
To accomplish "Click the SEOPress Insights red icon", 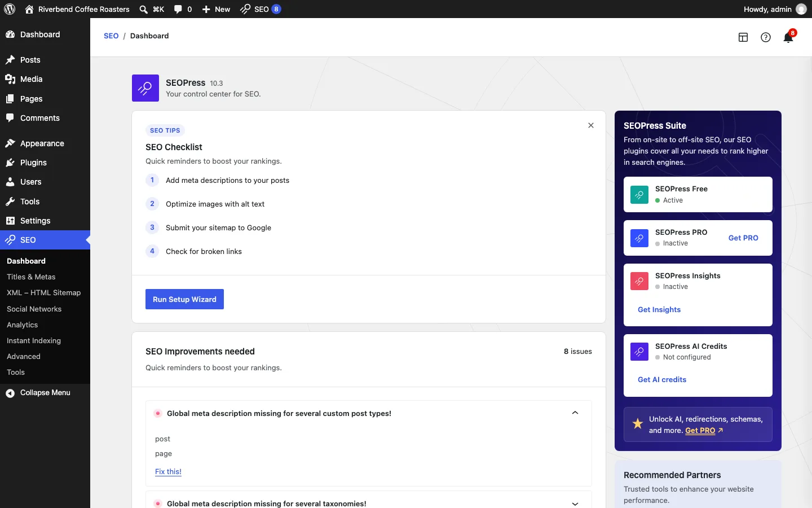I will (x=639, y=281).
